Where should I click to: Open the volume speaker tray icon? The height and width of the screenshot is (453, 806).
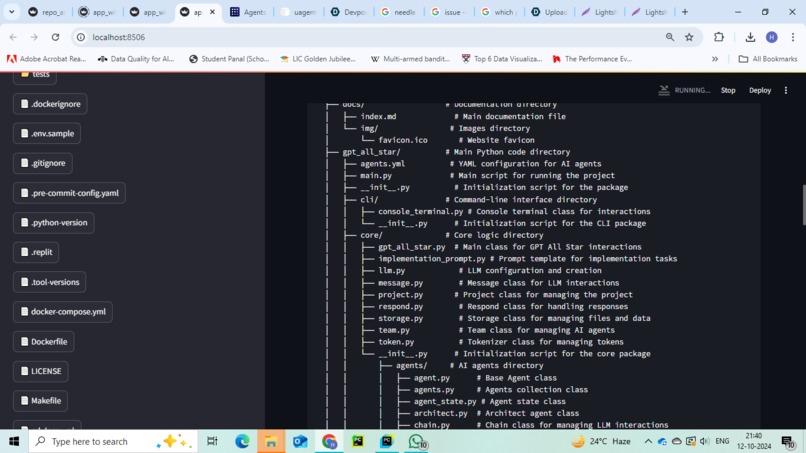pyautogui.click(x=704, y=441)
